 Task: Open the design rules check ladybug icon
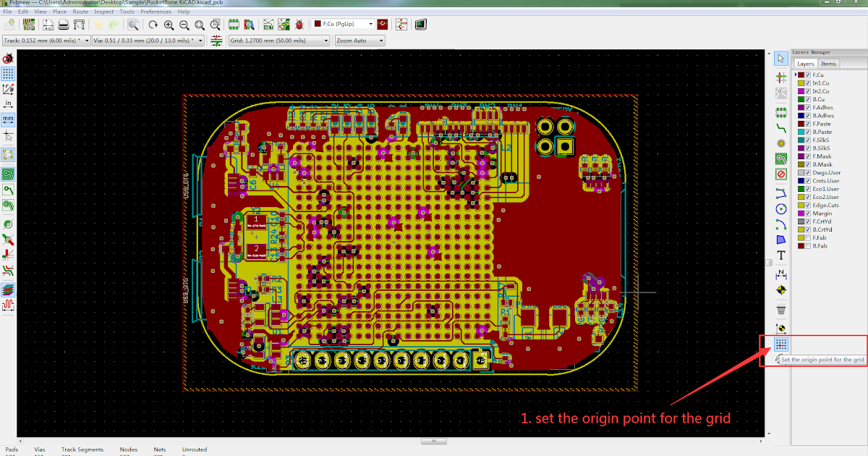click(299, 25)
